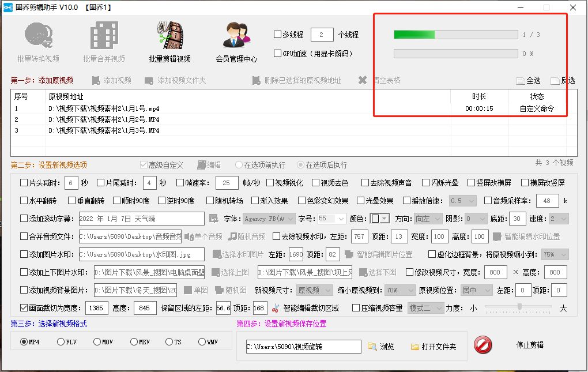The image size is (588, 372).
Task: Open the 会员管理中心 member center icon
Action: (x=236, y=36)
